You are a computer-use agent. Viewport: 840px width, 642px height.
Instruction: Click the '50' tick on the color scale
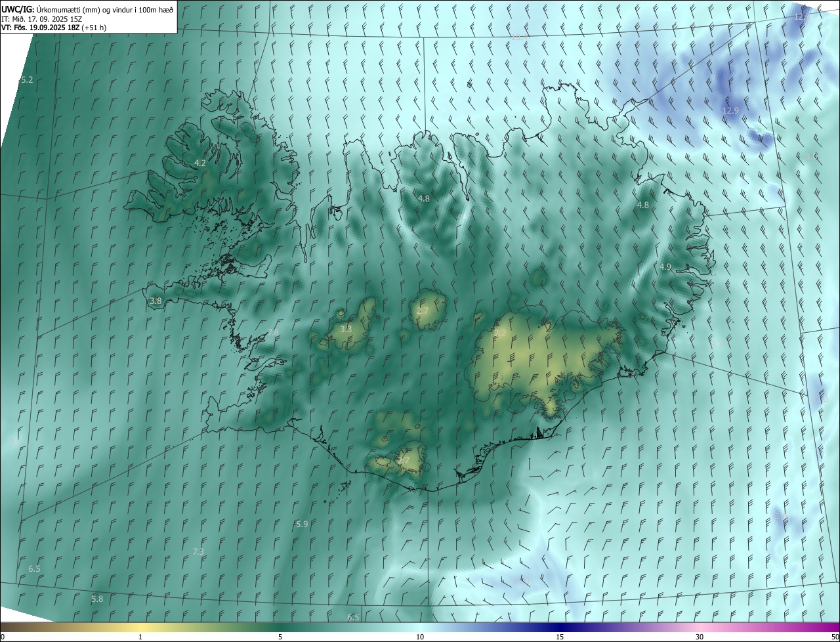835,637
